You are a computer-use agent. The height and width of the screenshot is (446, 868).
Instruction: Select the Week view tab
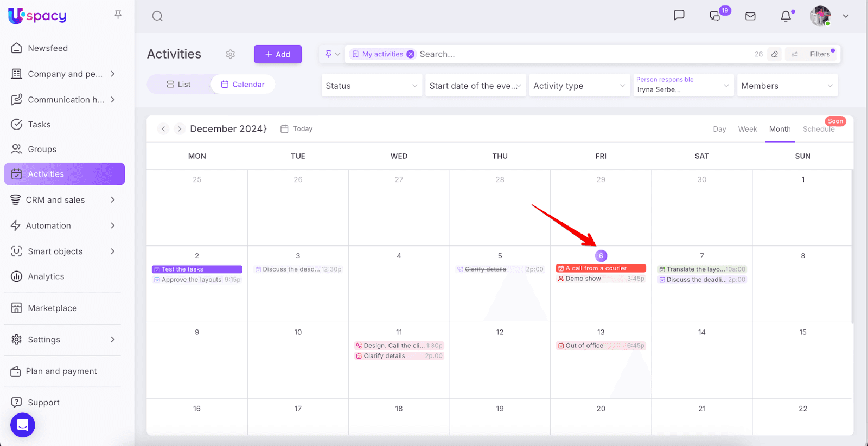[747, 129]
